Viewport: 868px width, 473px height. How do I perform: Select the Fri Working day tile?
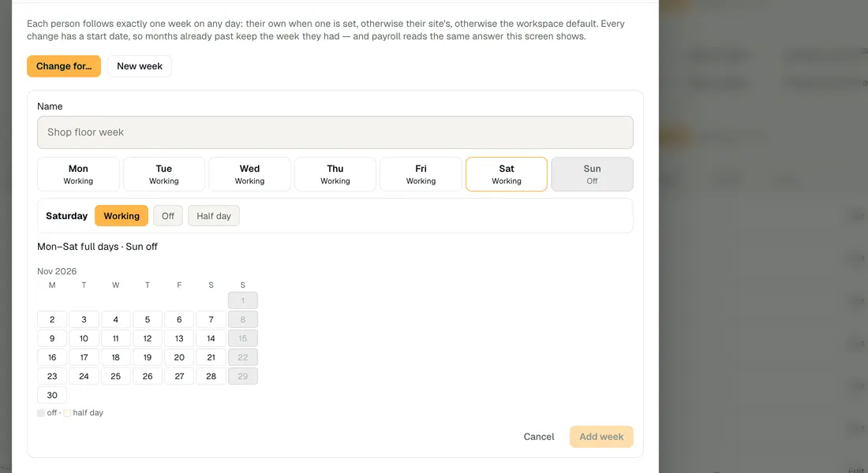point(421,174)
